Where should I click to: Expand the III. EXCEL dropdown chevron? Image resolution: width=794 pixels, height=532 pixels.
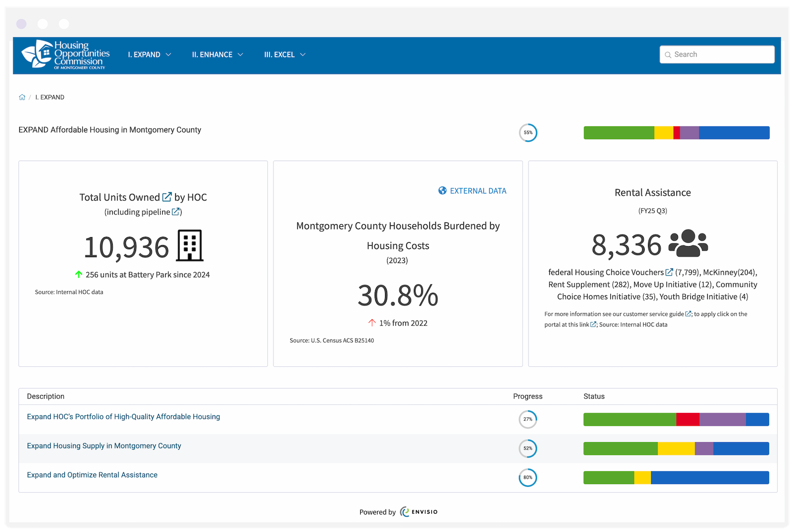click(304, 55)
